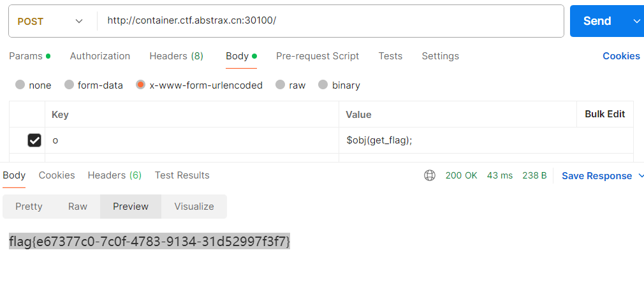Open the Pre-request Script tab
Image resolution: width=644 pixels, height=299 pixels.
pyautogui.click(x=318, y=56)
